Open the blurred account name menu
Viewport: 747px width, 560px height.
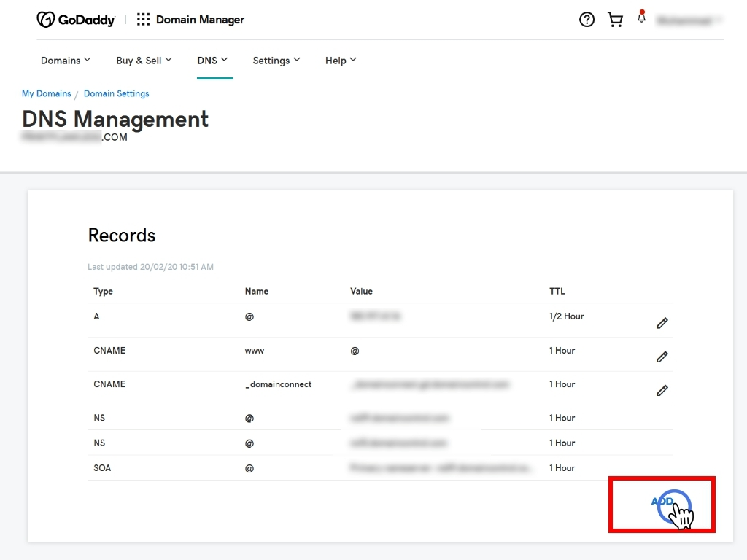[x=689, y=20]
